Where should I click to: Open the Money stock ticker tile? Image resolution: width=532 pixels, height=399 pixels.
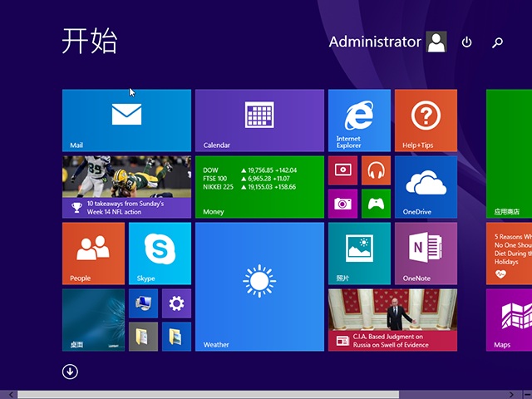[x=259, y=186]
